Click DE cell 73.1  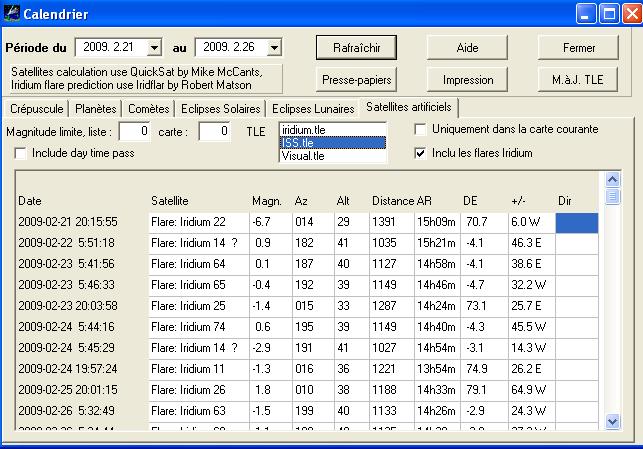coord(484,306)
